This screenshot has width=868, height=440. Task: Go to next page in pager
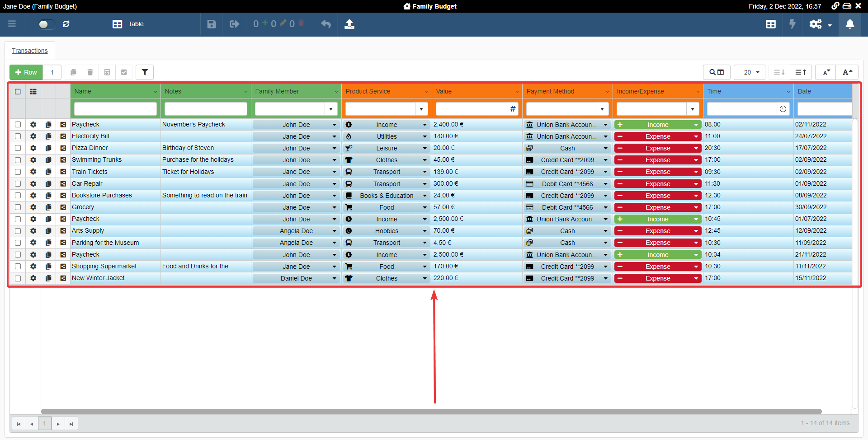58,424
